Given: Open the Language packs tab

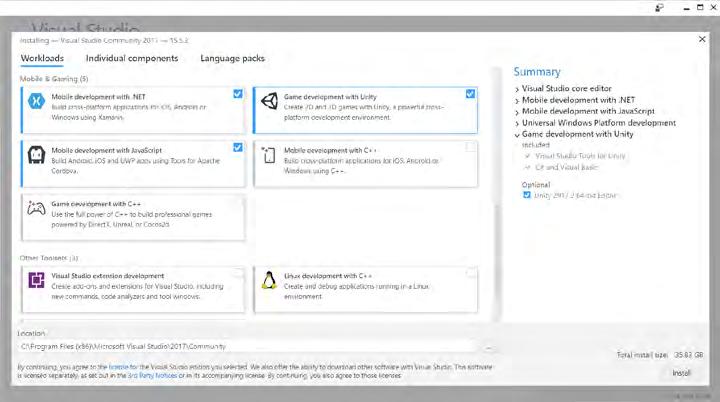Looking at the screenshot, I should 232,58.
